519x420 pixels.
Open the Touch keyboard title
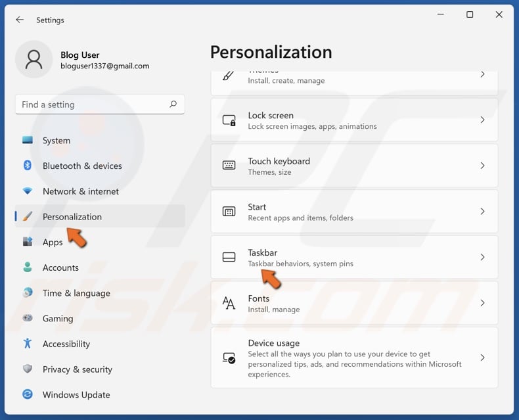[x=279, y=161]
